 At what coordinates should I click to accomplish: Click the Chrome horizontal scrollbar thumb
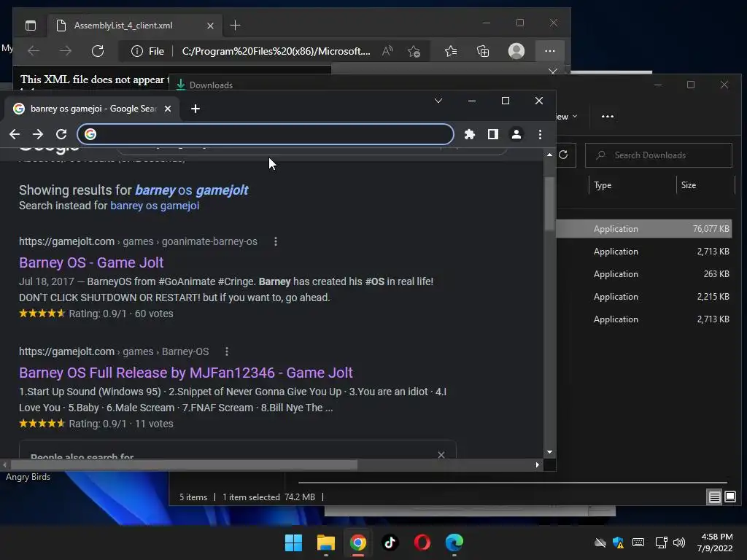(184, 464)
